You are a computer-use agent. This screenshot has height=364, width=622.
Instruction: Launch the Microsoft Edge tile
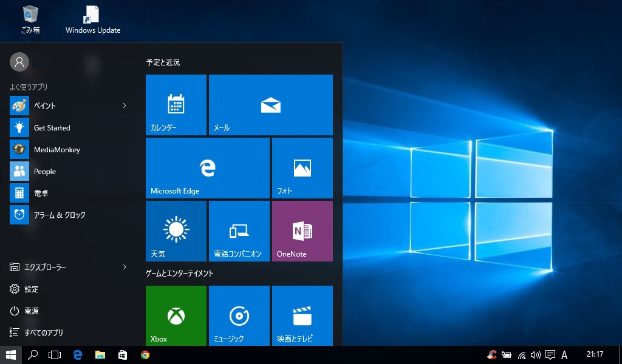coord(208,168)
